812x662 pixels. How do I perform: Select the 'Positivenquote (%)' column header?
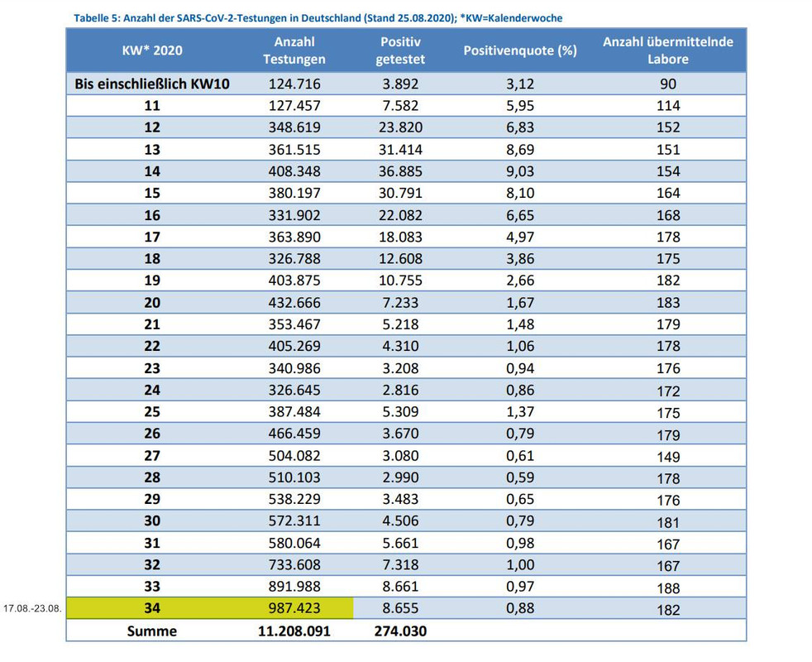point(520,50)
